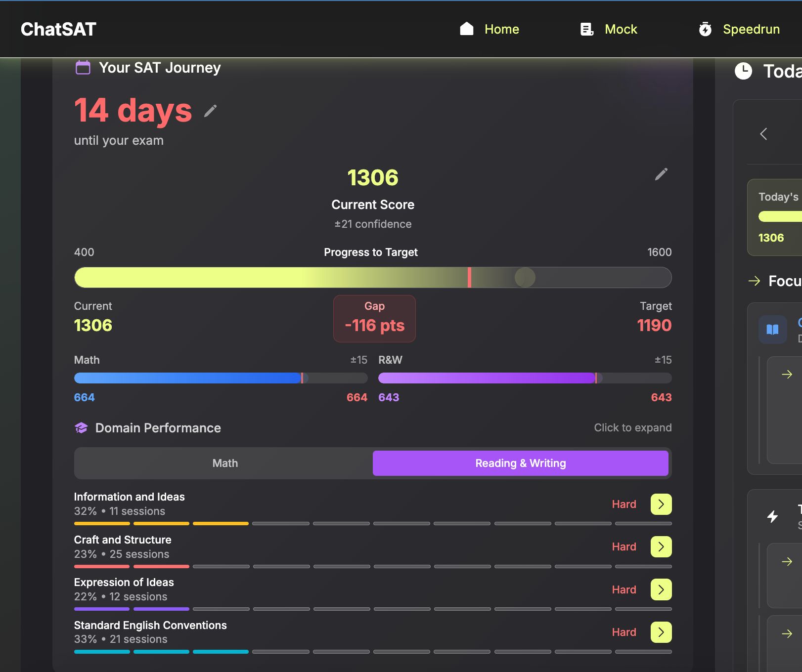The height and width of the screenshot is (672, 802).
Task: Select the Reading & Writing toggle
Action: [x=520, y=463]
